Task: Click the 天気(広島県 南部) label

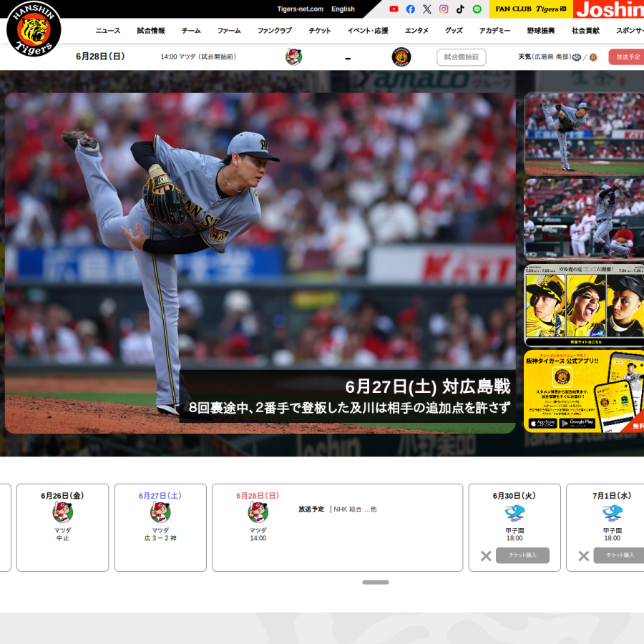Action: [x=545, y=57]
